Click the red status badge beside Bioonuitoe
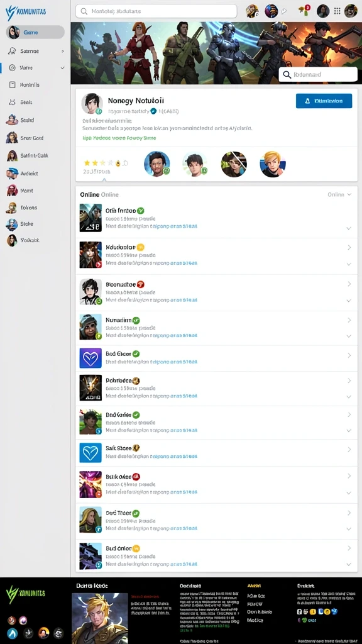 [x=140, y=284]
